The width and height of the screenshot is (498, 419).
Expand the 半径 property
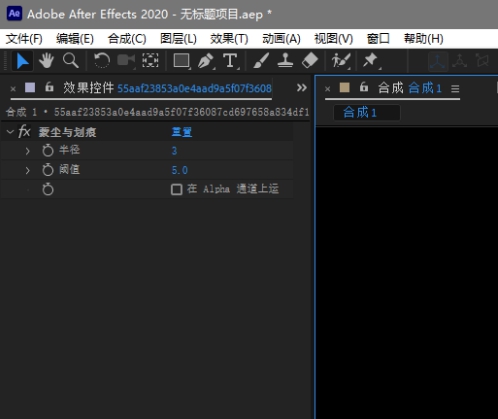tap(28, 151)
